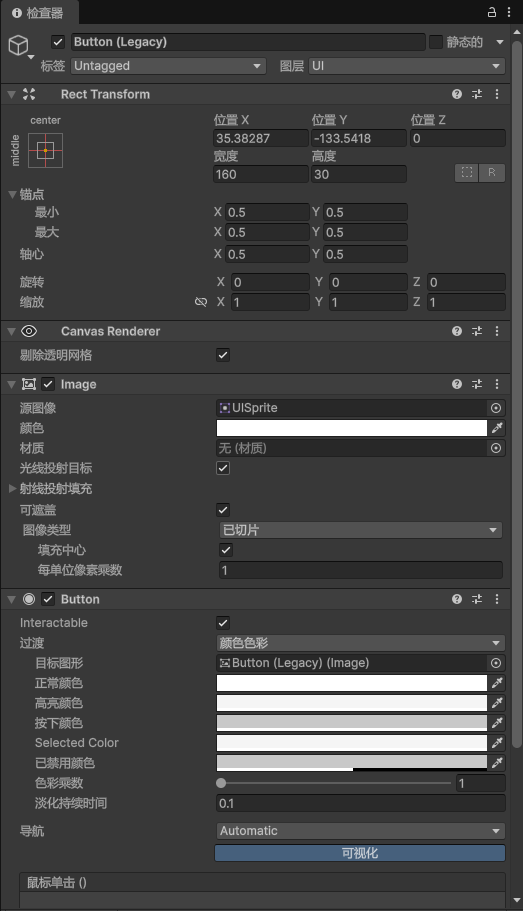Viewport: 523px width, 911px height.
Task: Expand the 射线投射填充 foldout
Action: click(12, 489)
